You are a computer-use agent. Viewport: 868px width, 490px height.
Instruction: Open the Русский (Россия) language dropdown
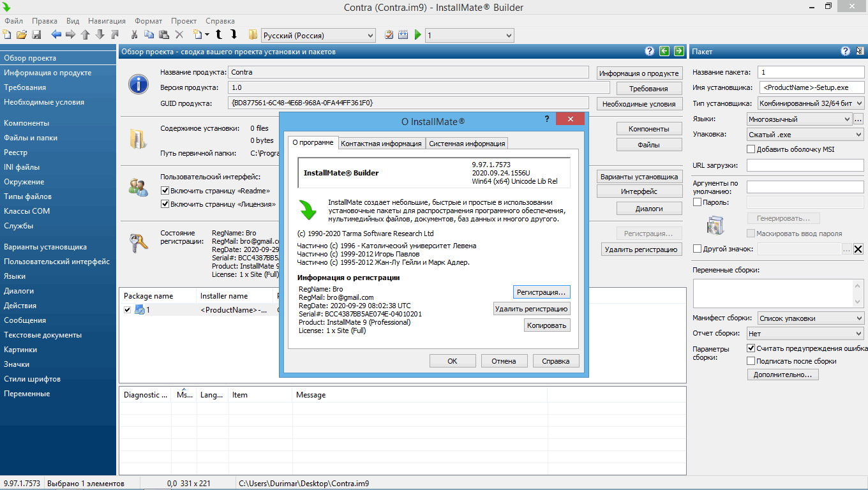tap(318, 35)
